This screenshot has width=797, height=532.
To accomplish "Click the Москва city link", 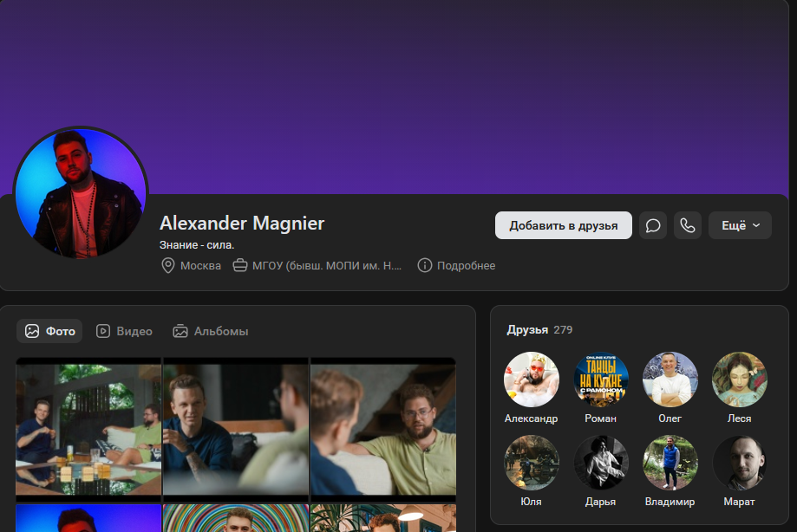I will (201, 265).
